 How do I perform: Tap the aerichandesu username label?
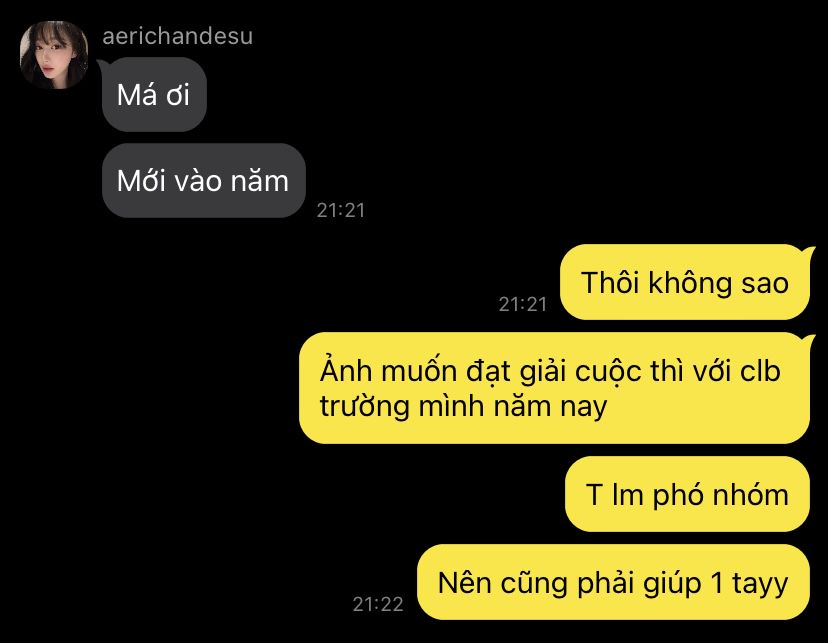[177, 36]
